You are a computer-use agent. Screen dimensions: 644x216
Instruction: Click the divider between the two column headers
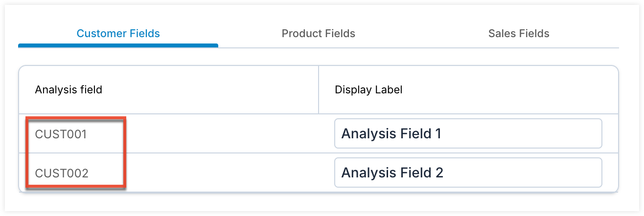(x=319, y=90)
